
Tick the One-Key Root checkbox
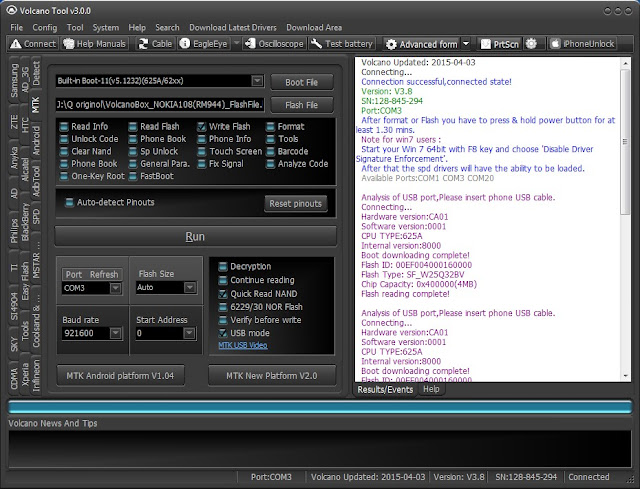(x=64, y=176)
